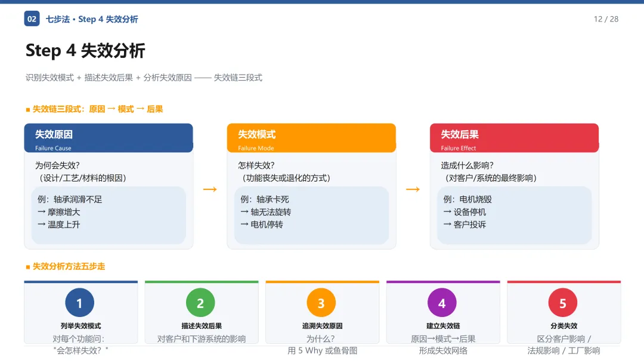Click the text '为什么?'
Screen dimensions: 644x363
point(320,339)
